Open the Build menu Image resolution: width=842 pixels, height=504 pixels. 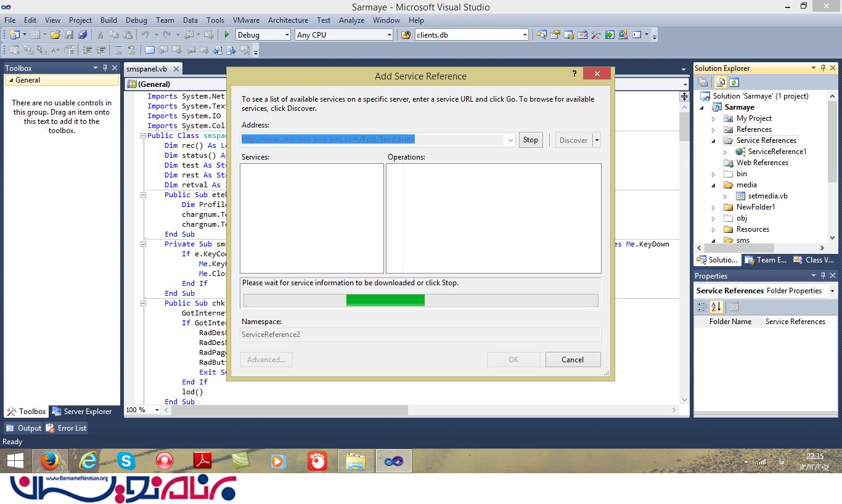(108, 20)
